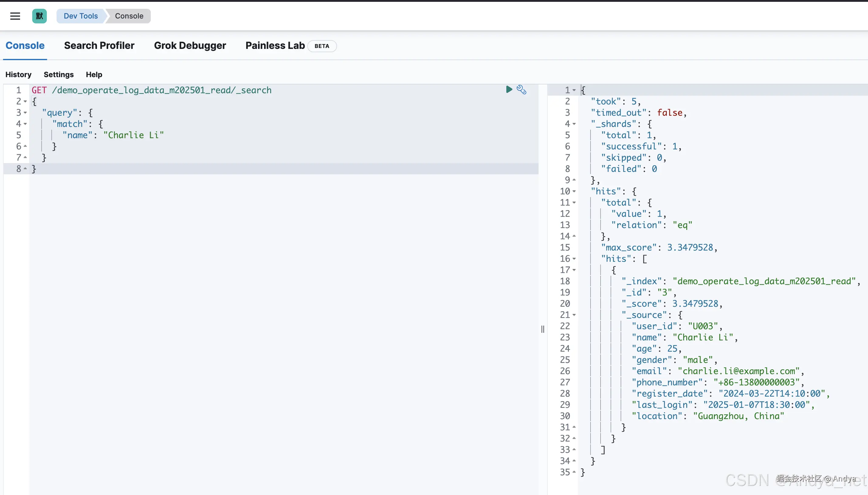This screenshot has width=868, height=495.
Task: Switch to the Search Profiler tab
Action: (99, 46)
